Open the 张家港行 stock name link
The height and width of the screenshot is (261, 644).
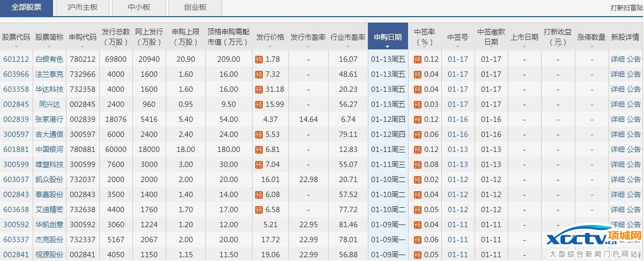[49, 120]
